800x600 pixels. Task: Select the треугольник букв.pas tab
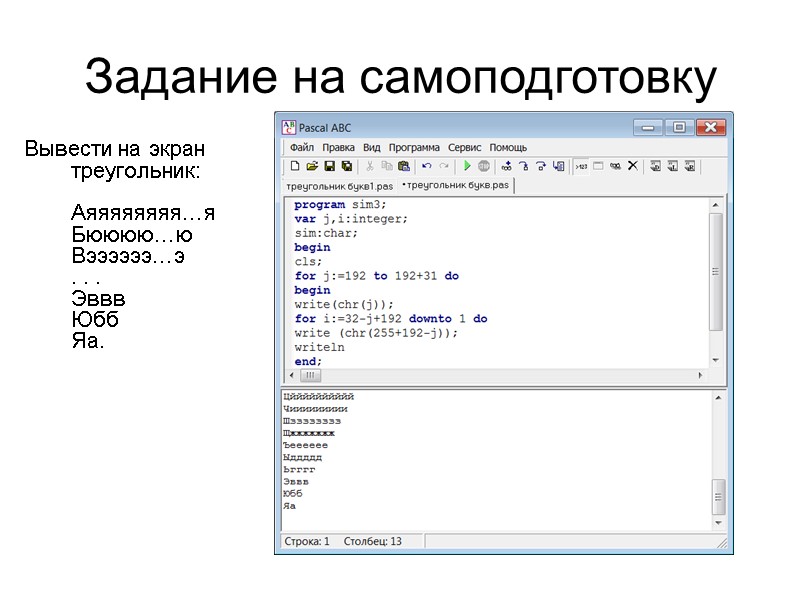(456, 185)
